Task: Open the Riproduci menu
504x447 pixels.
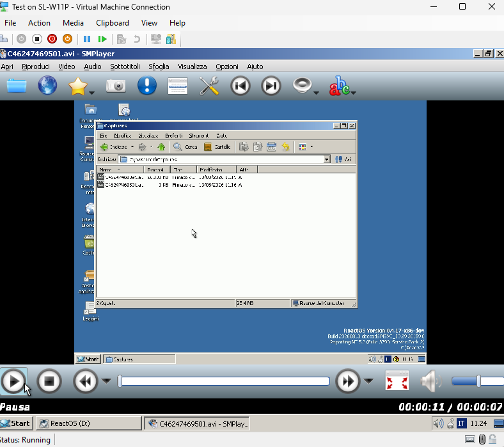Action: [36, 67]
